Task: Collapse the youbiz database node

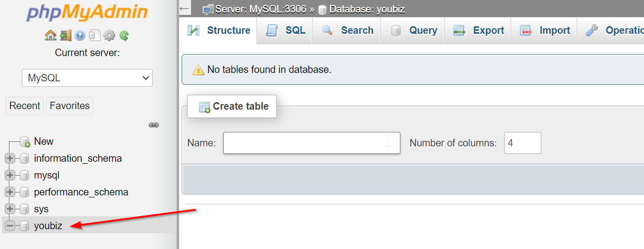Action: pos(9,226)
